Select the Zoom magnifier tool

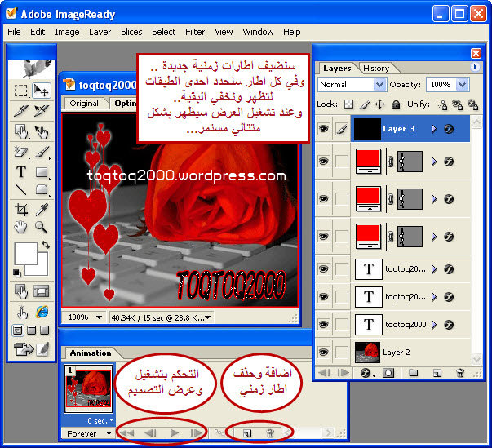[41, 228]
